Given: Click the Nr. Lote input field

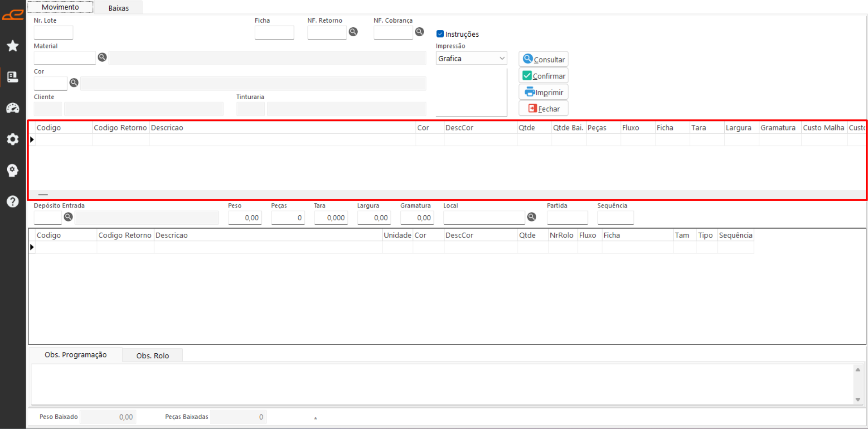Looking at the screenshot, I should tap(53, 33).
